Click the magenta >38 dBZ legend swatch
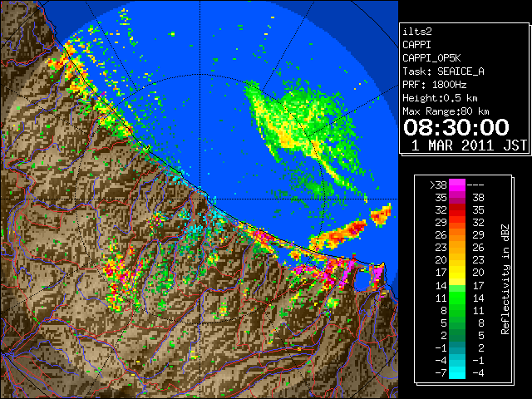This screenshot has height=399, width=532. pos(457,185)
